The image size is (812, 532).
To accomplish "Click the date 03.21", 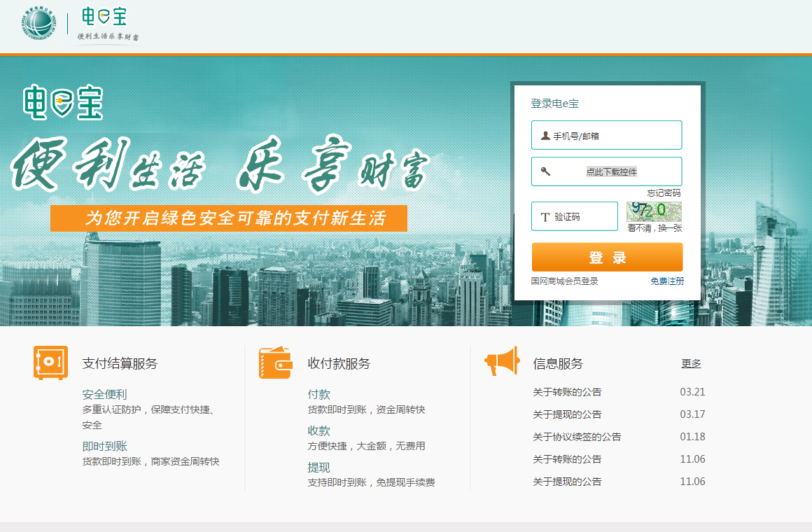I will click(x=692, y=392).
